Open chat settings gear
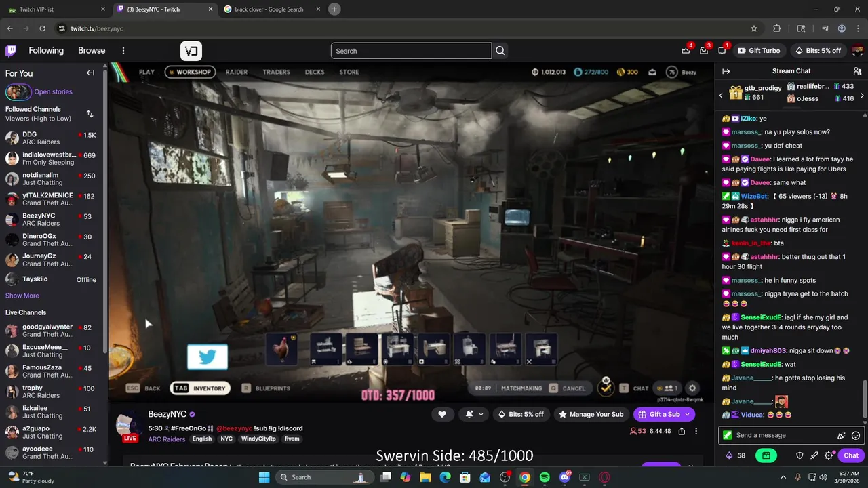The height and width of the screenshot is (488, 868). [828, 455]
